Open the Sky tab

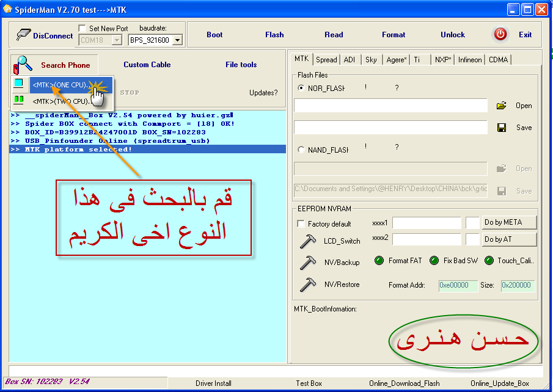click(x=371, y=60)
